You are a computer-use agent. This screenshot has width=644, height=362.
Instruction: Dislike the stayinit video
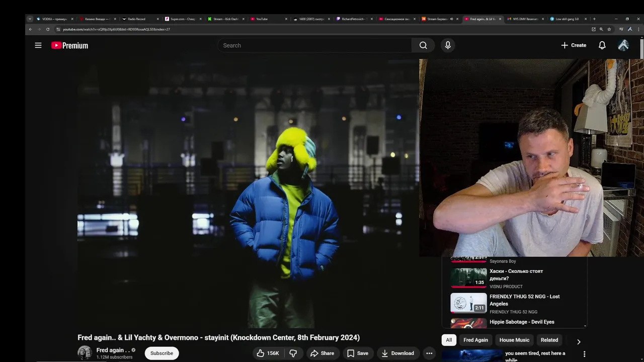293,353
